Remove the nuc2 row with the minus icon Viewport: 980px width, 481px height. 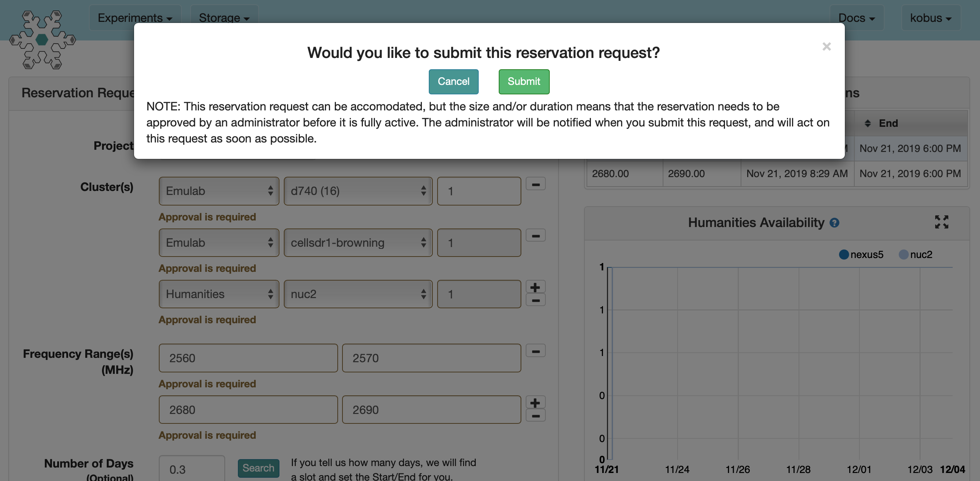click(x=536, y=300)
